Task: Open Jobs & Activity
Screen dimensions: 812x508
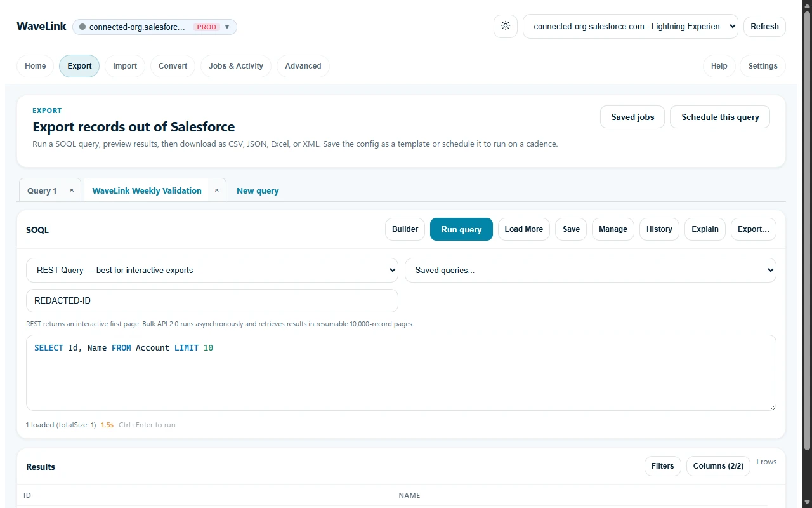Action: 236,66
